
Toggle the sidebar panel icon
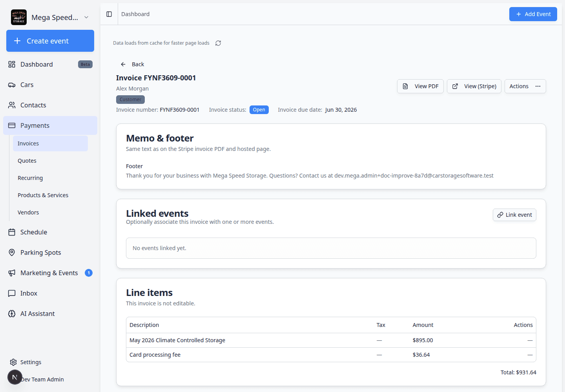pyautogui.click(x=109, y=14)
